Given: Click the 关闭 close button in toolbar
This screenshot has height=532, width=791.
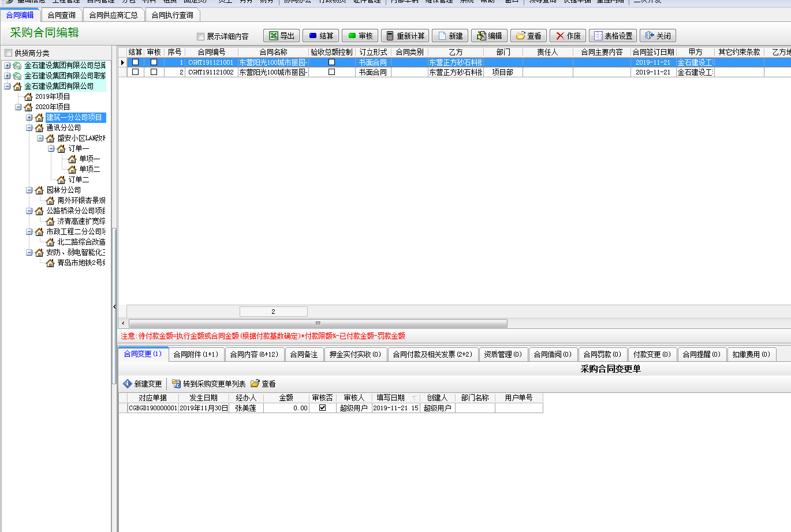Looking at the screenshot, I should point(658,36).
